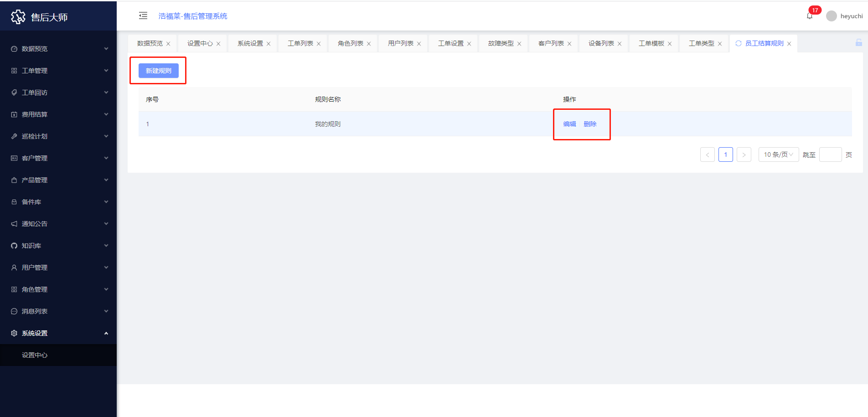
Task: Open 设置中心 in the sidebar submenu
Action: [35, 355]
